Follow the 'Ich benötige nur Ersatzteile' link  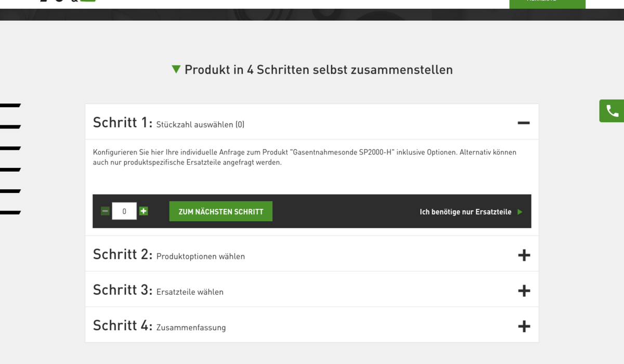pos(465,212)
